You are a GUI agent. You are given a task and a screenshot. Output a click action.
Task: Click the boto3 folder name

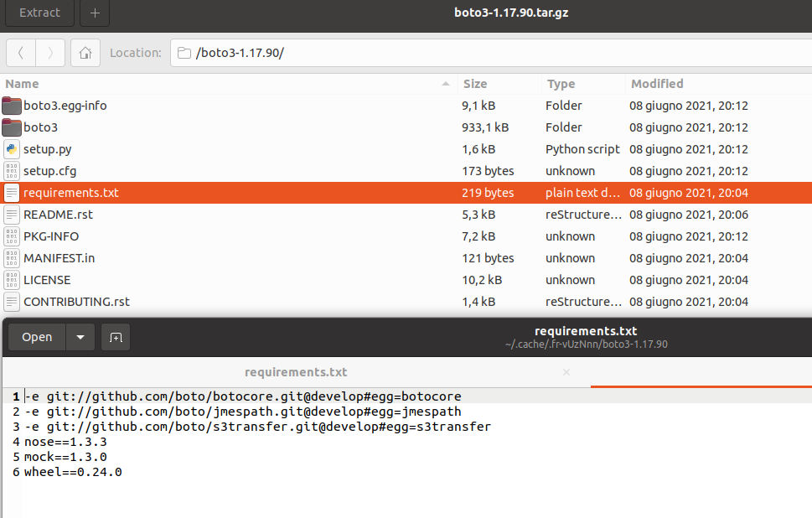point(40,127)
